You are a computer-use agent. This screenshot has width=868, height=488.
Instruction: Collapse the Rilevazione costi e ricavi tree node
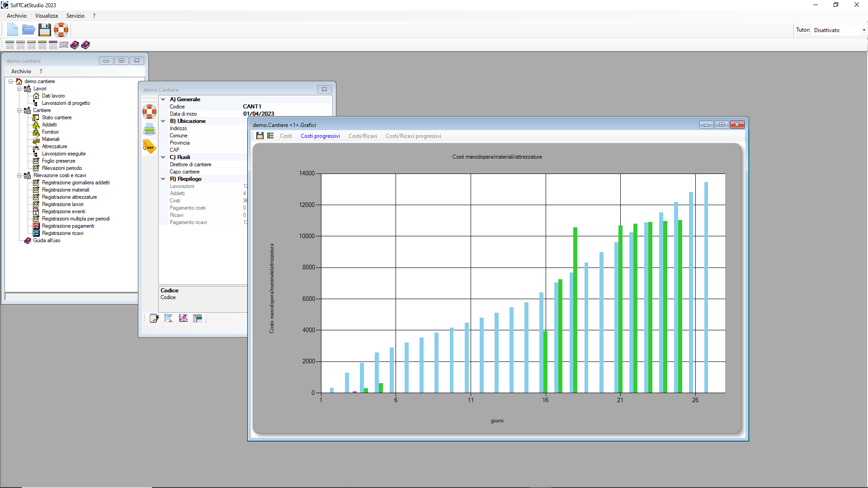coord(19,175)
